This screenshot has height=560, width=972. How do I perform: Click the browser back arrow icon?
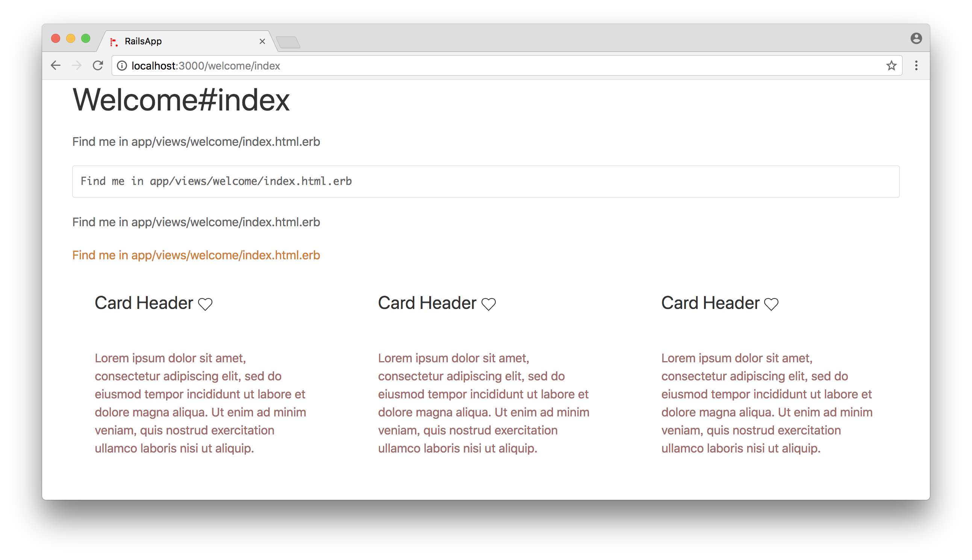click(x=56, y=65)
